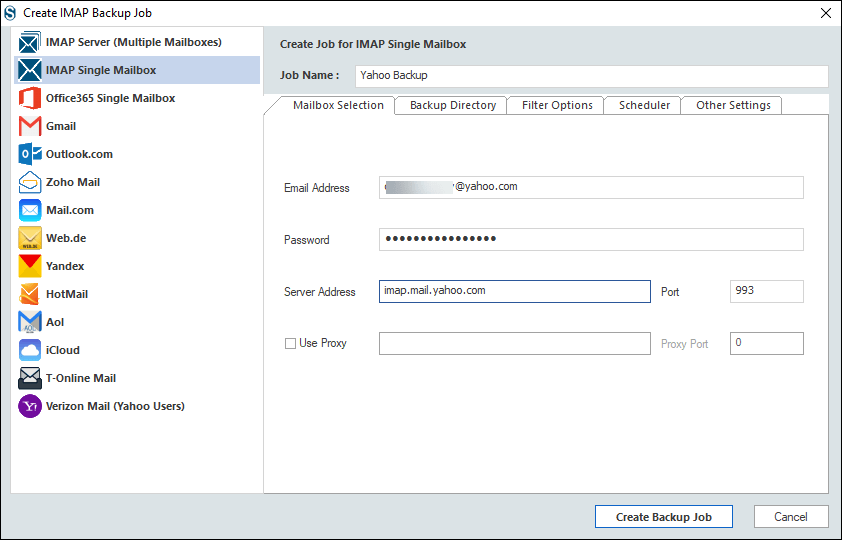Click the Password input field
The width and height of the screenshot is (842, 540).
pos(591,239)
